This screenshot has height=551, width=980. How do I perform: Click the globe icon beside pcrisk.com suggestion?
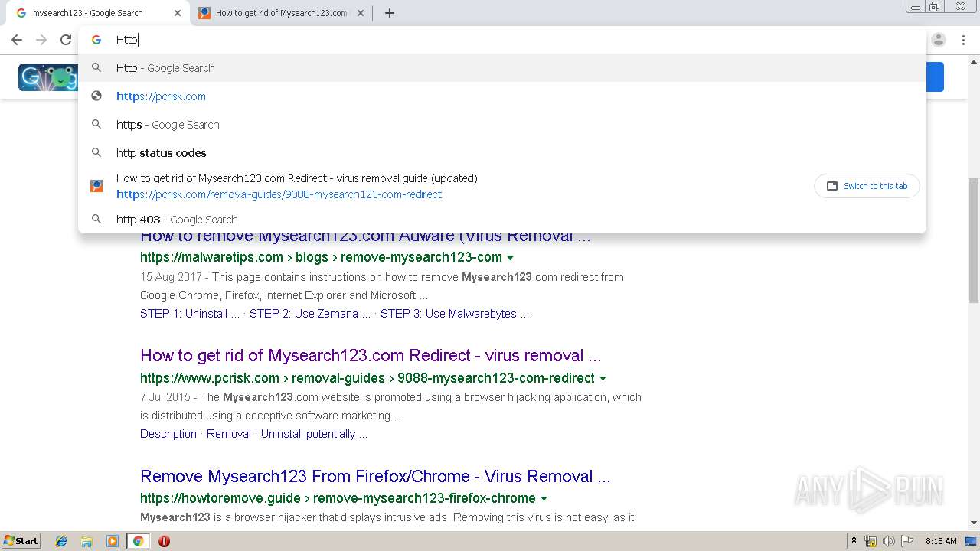96,96
